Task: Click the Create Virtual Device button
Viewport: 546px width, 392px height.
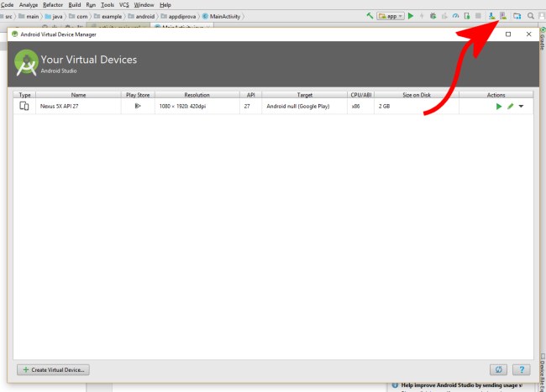Action: point(53,369)
